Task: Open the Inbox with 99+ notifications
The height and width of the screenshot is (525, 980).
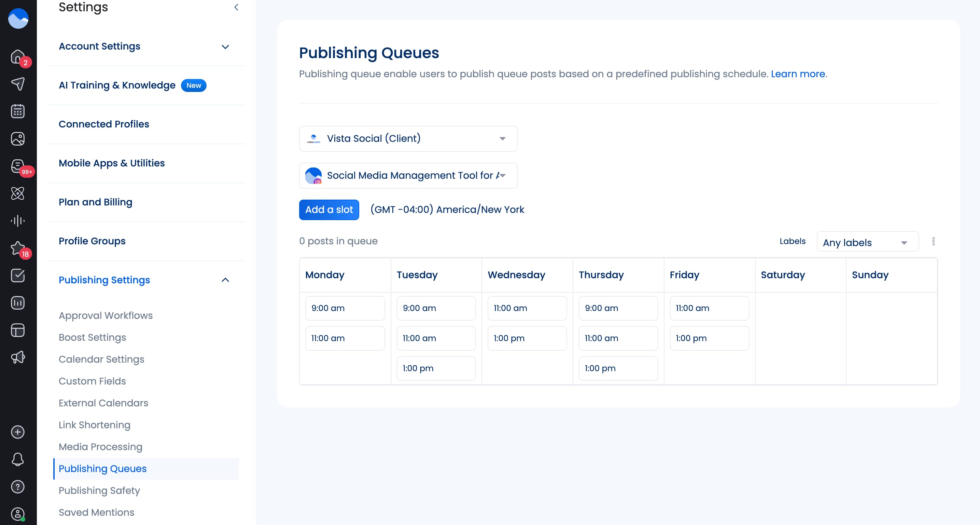Action: click(x=17, y=166)
